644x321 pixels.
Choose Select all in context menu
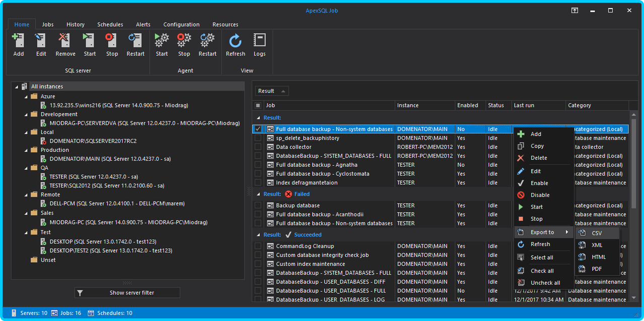coord(544,257)
